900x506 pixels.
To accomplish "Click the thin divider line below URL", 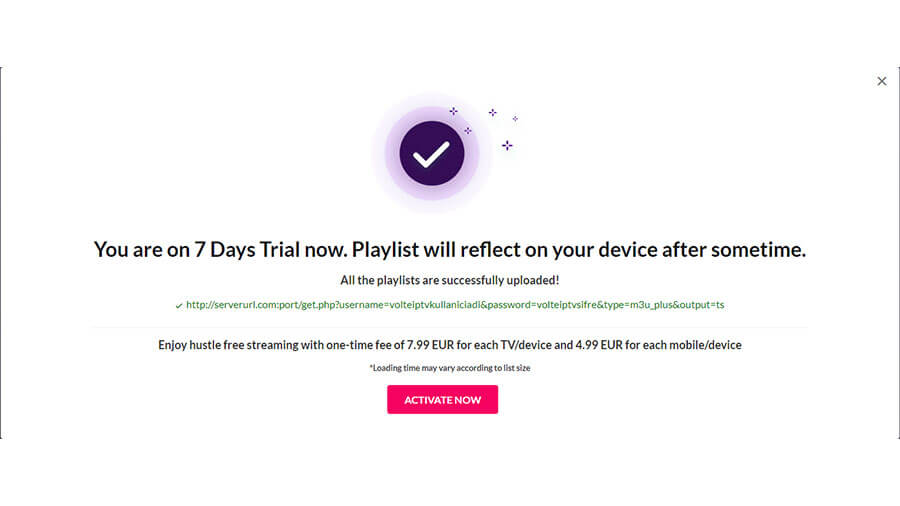I will pyautogui.click(x=449, y=327).
